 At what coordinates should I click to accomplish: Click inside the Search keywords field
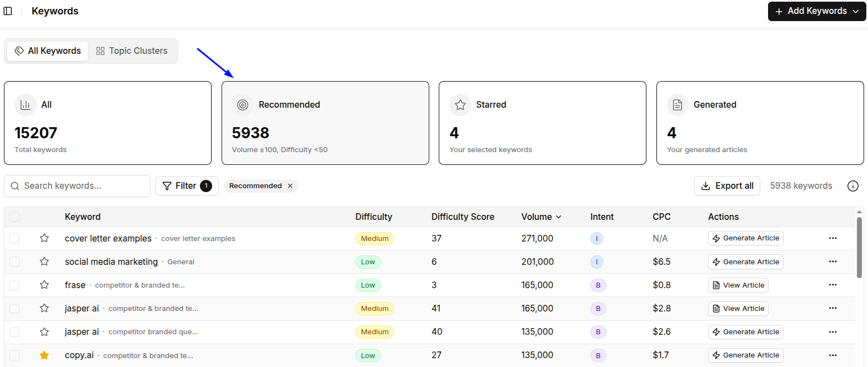78,185
